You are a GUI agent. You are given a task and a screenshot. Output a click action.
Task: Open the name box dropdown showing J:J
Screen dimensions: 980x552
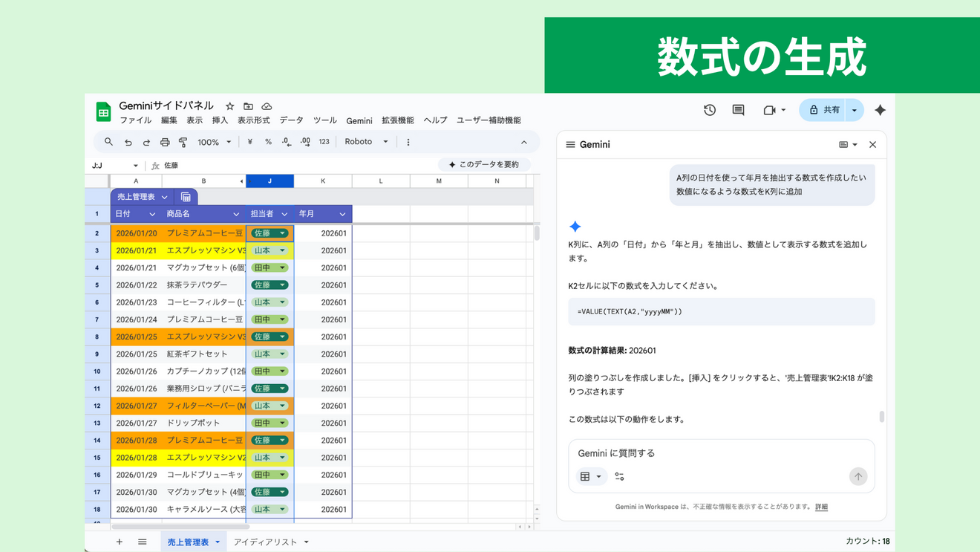136,166
